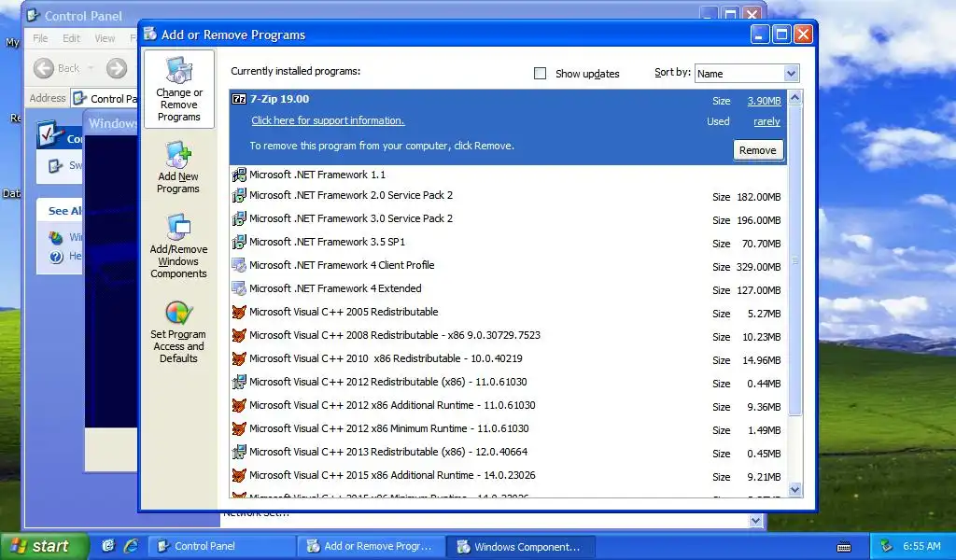Screen dimensions: 956x560
Task: Click the system tray security icon
Action: [887, 546]
